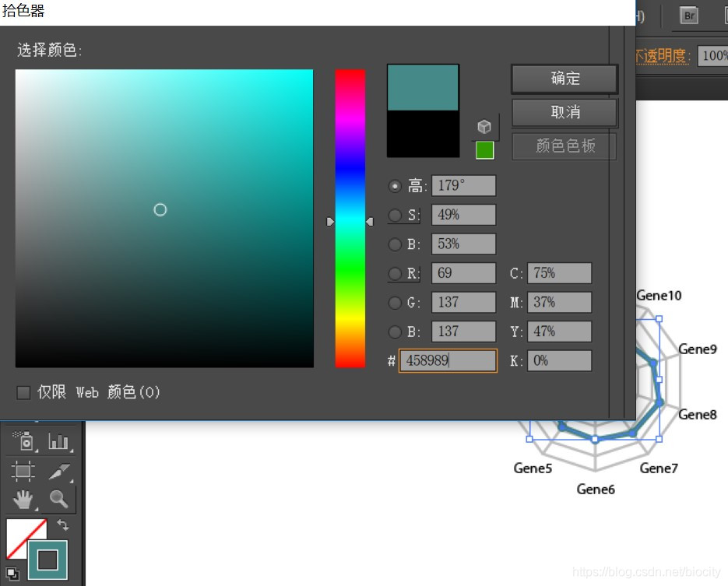Select the G green channel radio button
Viewport: 728px width, 586px height.
coord(396,303)
